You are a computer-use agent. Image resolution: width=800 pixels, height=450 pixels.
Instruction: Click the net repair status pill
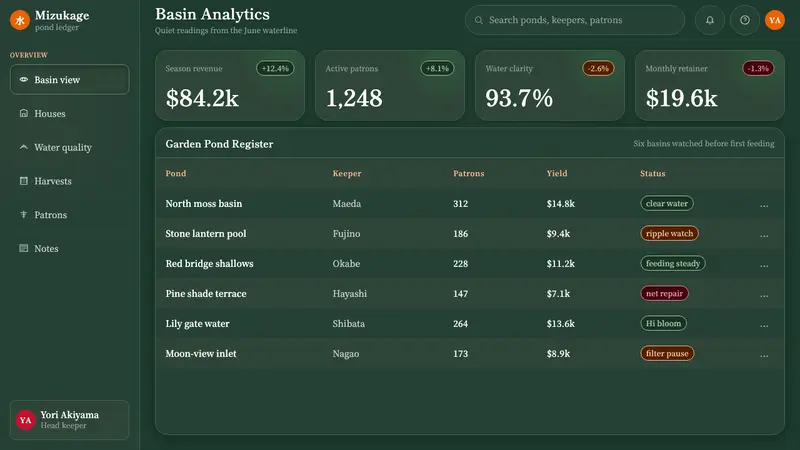coord(664,293)
